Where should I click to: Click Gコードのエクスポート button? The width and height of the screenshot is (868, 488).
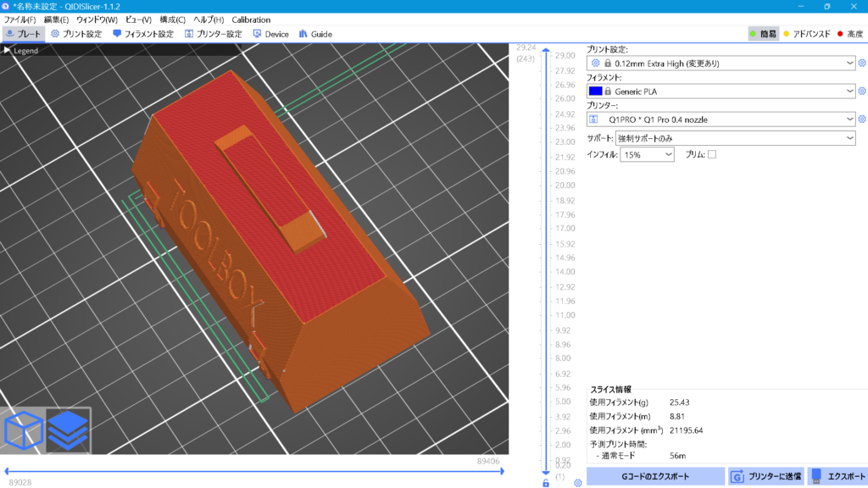(654, 476)
